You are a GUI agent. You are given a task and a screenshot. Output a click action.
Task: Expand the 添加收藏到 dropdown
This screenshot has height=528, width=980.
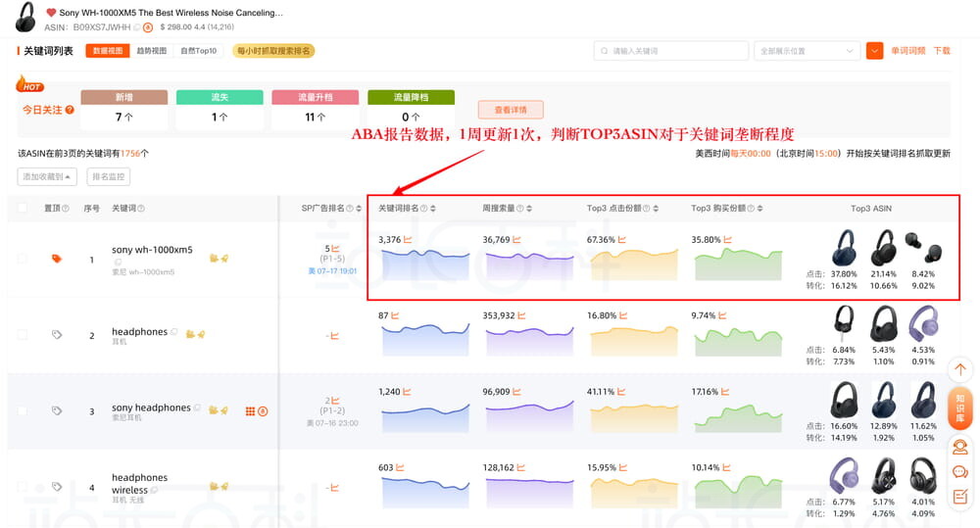pos(47,177)
